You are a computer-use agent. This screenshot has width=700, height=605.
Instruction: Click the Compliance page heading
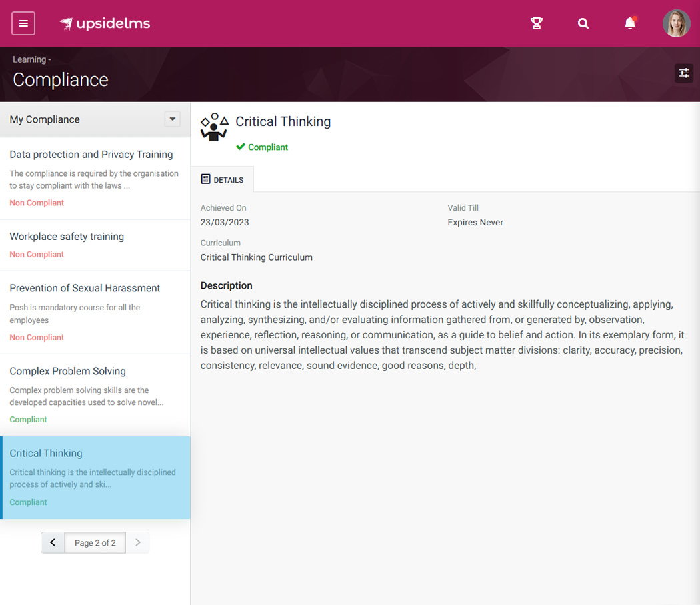click(x=61, y=80)
